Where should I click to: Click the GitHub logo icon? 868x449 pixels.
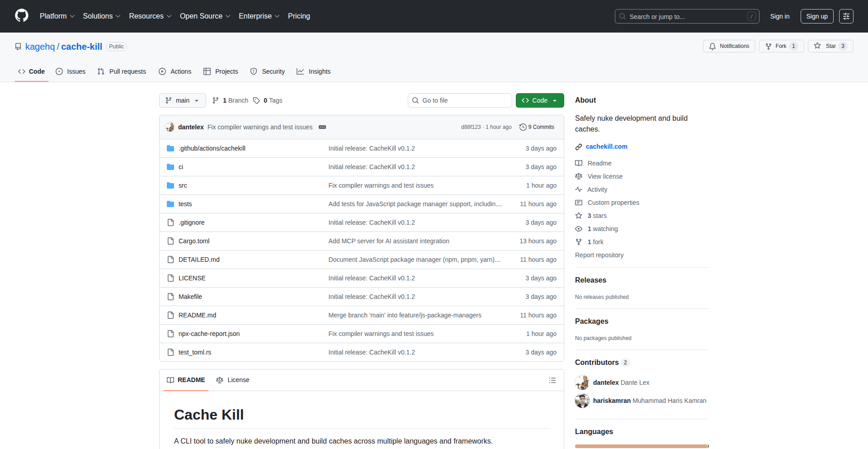[x=22, y=16]
